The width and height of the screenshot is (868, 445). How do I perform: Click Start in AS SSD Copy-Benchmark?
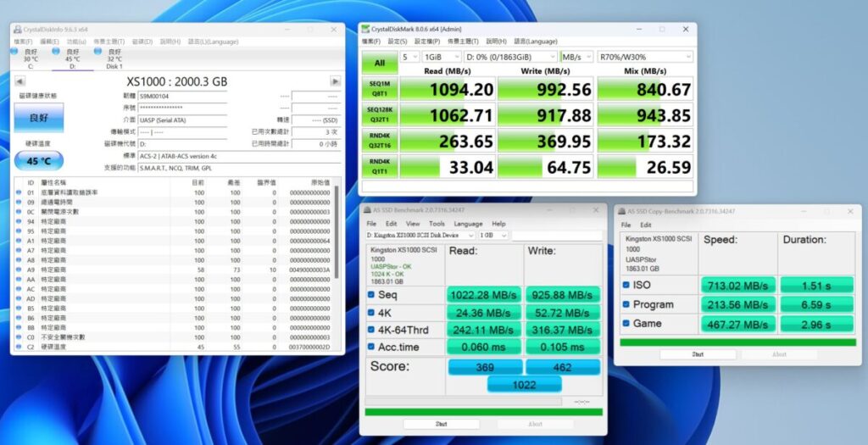pos(698,354)
